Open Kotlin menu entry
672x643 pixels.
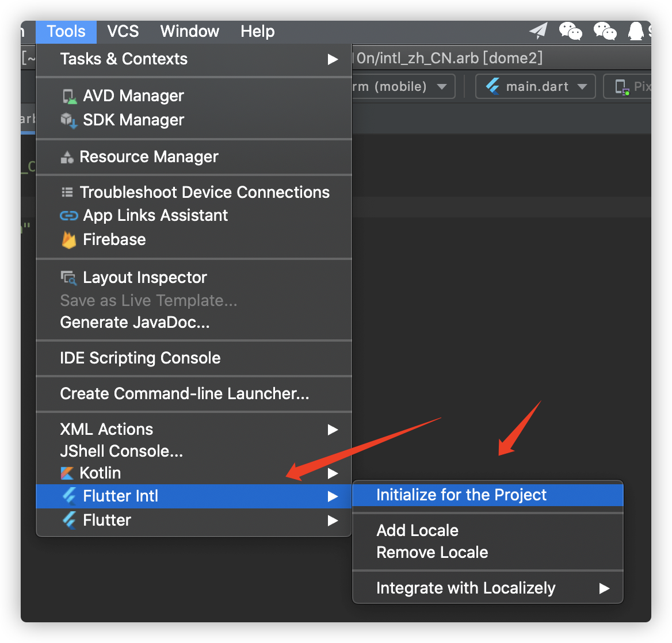coord(194,473)
